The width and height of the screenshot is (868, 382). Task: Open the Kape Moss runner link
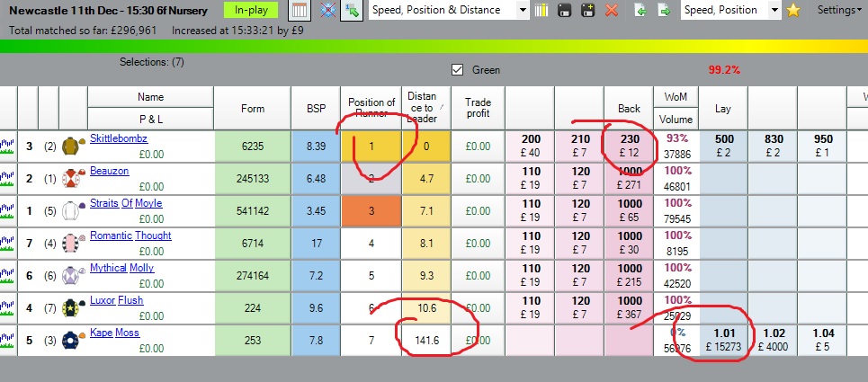114,333
